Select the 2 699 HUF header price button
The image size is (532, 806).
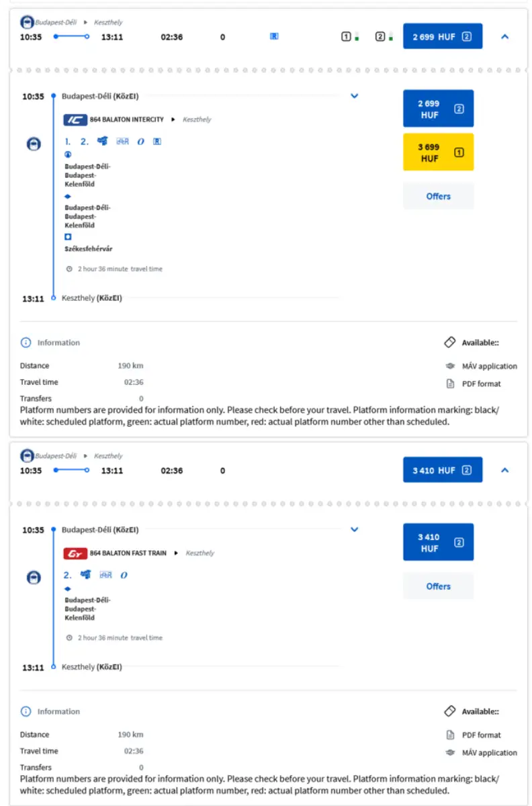pyautogui.click(x=443, y=37)
